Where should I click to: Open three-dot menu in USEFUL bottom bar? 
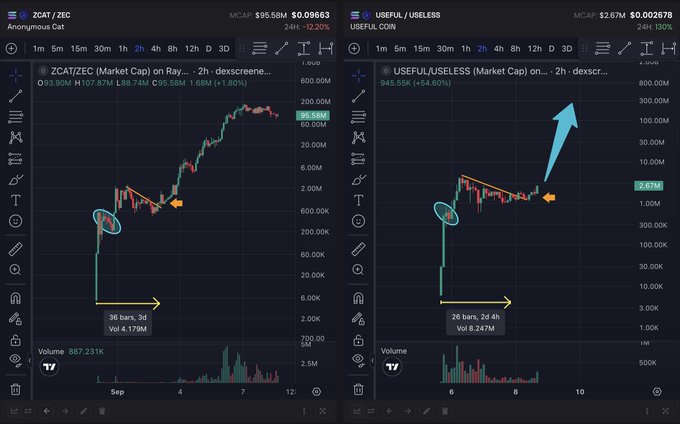(647, 411)
